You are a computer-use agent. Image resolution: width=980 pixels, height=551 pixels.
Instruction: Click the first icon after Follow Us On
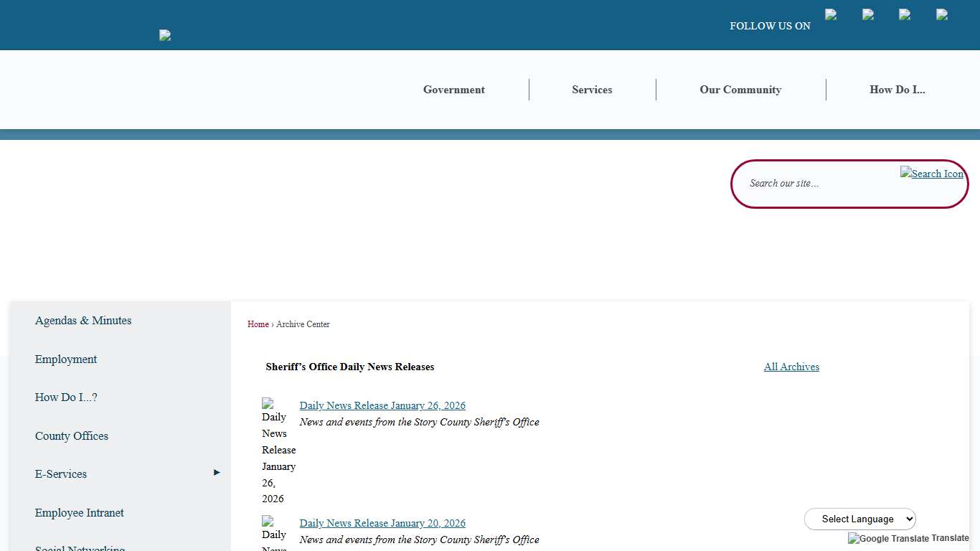[831, 14]
